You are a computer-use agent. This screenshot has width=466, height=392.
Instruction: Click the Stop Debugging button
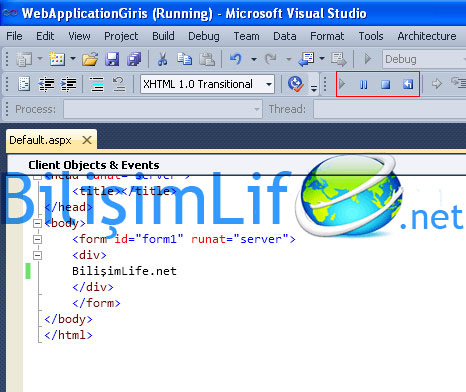pos(386,84)
